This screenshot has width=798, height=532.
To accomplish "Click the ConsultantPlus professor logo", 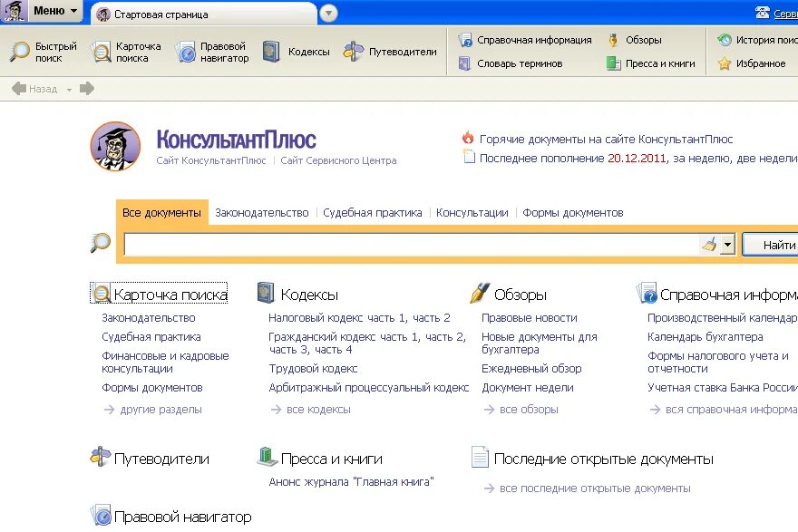I will coord(115,146).
